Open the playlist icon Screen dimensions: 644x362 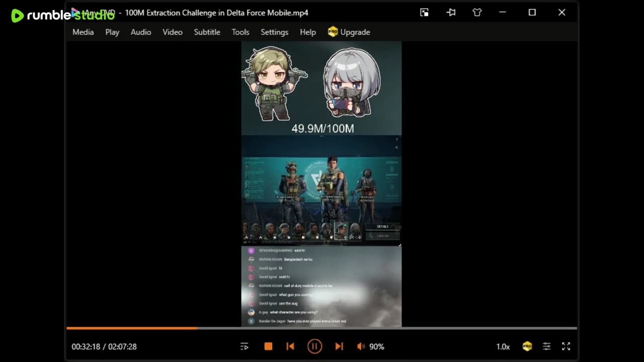coord(245,346)
